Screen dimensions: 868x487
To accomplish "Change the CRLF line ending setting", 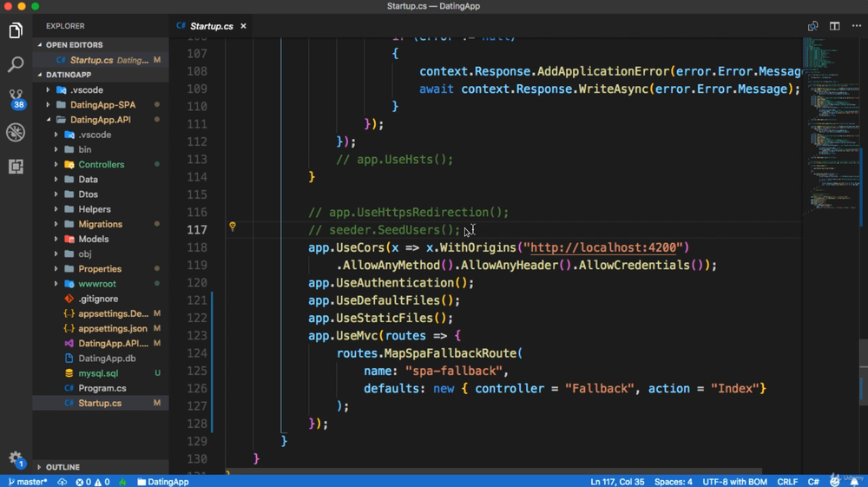I will (786, 482).
